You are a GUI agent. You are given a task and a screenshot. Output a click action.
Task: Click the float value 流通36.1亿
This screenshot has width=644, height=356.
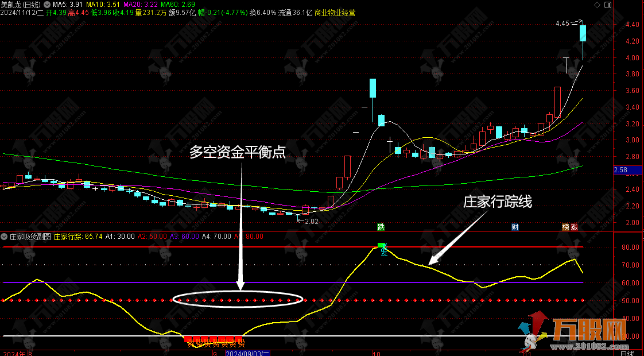point(295,13)
